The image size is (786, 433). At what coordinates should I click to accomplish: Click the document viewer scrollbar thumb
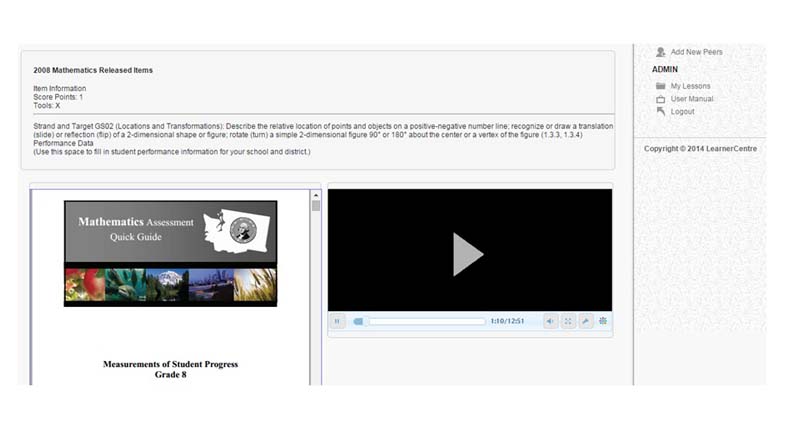point(316,205)
